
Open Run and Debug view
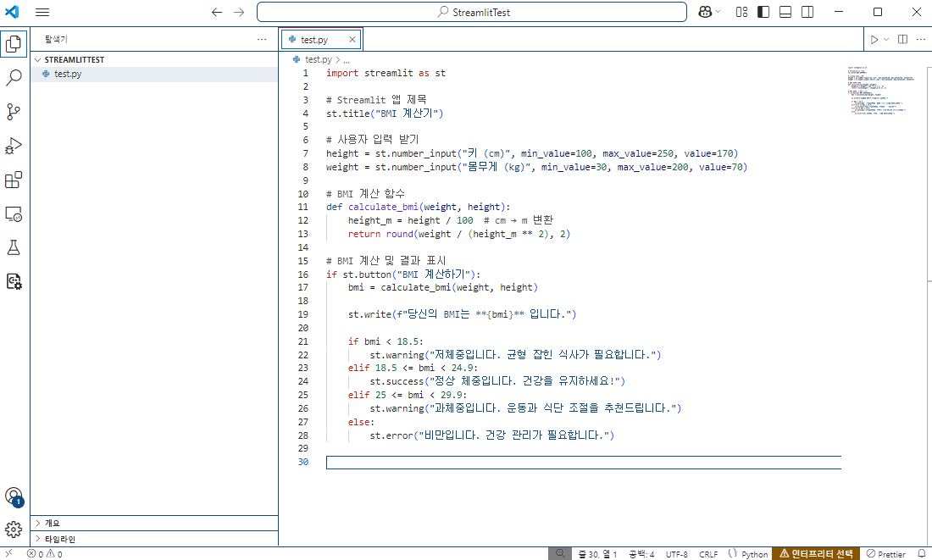pyautogui.click(x=14, y=146)
